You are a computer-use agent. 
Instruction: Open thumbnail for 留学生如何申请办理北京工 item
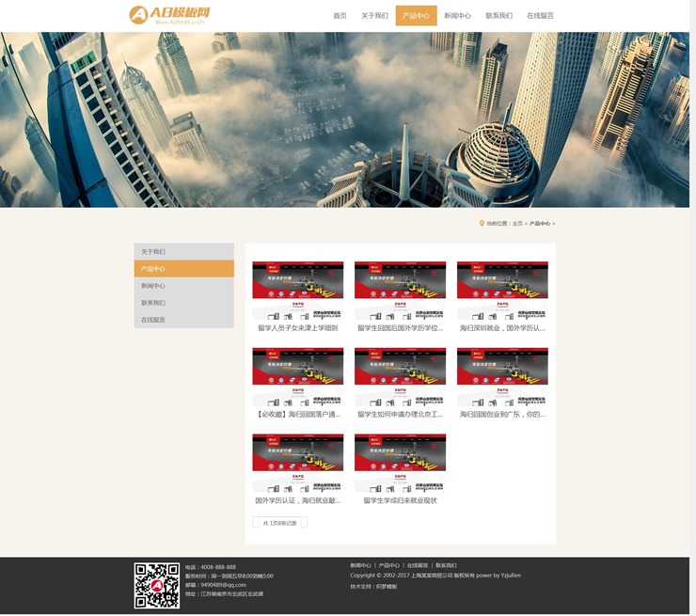point(400,376)
